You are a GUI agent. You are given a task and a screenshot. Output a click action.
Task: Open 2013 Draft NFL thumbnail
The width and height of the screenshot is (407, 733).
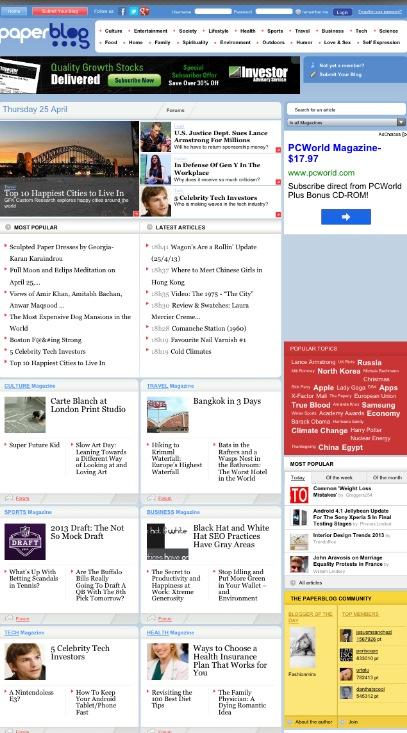coord(25,541)
